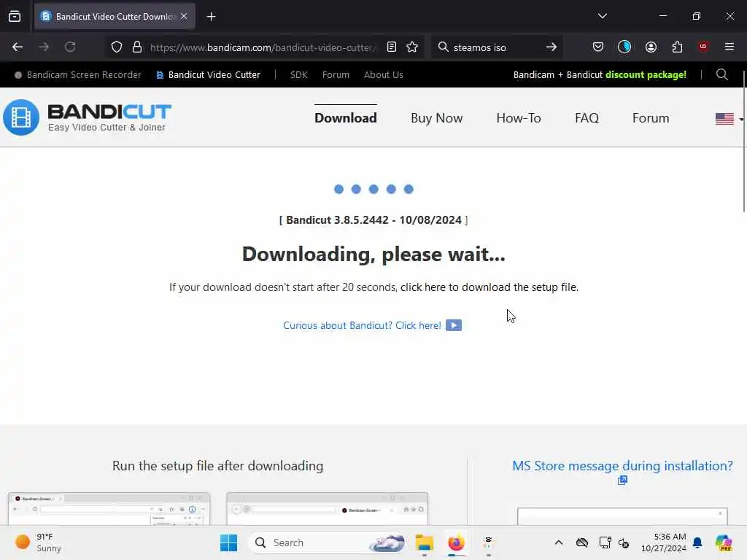Click the bandicam.com address bar URL

263,47
